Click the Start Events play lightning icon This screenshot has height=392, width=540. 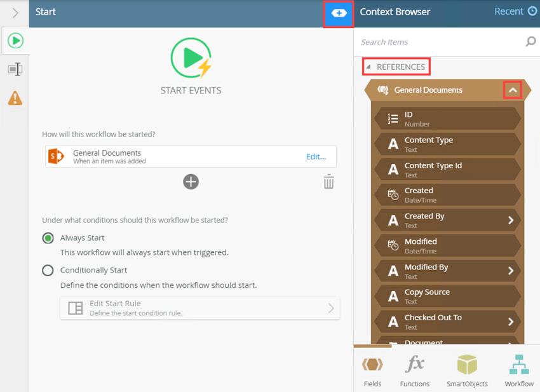(x=191, y=58)
